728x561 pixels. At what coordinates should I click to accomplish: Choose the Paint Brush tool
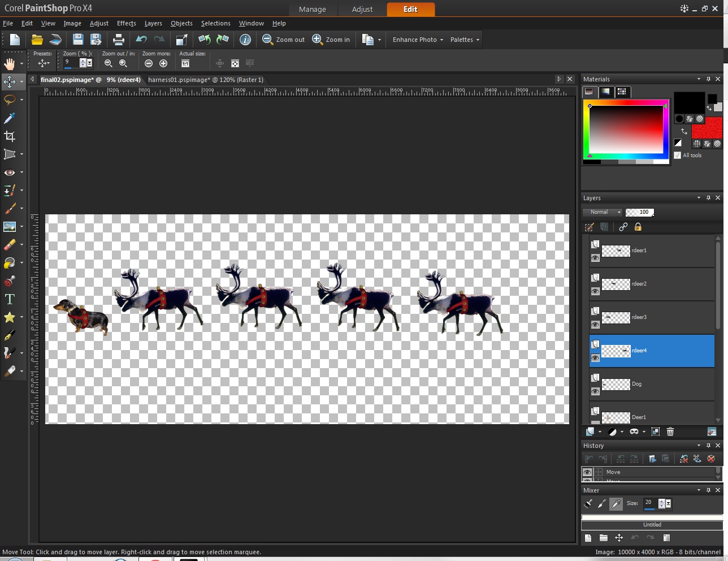pyautogui.click(x=10, y=208)
